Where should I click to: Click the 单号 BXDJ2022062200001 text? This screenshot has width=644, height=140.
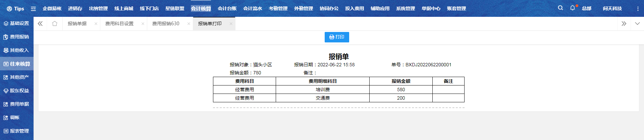click(x=421, y=65)
